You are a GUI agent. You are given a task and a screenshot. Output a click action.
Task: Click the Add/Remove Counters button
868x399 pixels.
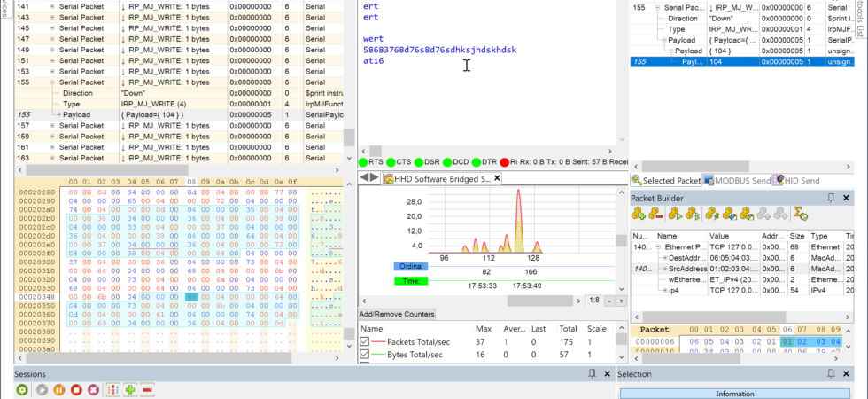[x=397, y=314]
